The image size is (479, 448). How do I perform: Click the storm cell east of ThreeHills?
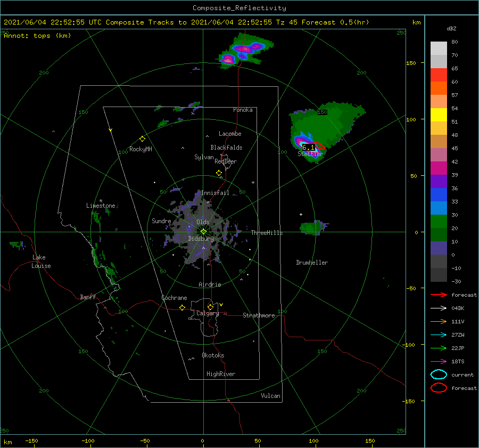pyautogui.click(x=313, y=227)
